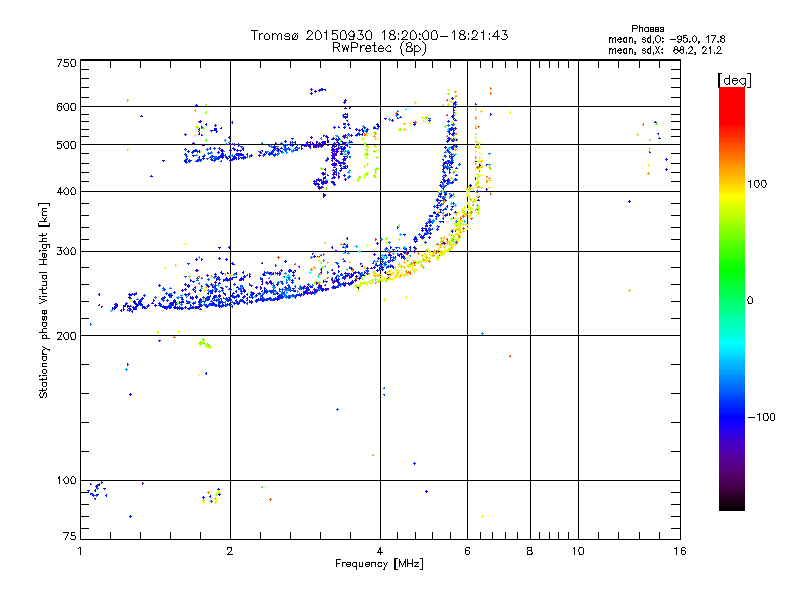Click the y-axis tick label '600'

[66, 107]
